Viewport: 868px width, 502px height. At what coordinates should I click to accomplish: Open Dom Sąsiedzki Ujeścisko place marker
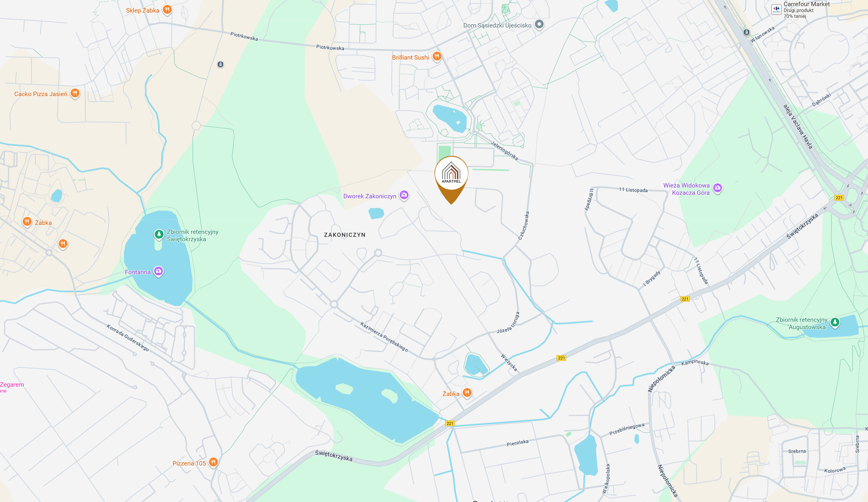click(x=539, y=25)
